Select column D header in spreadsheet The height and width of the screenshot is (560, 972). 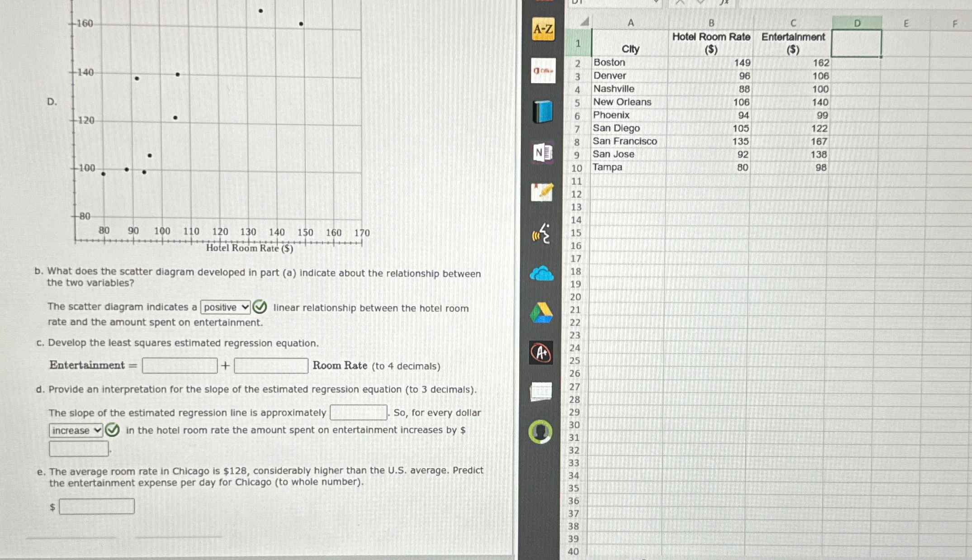click(x=857, y=23)
